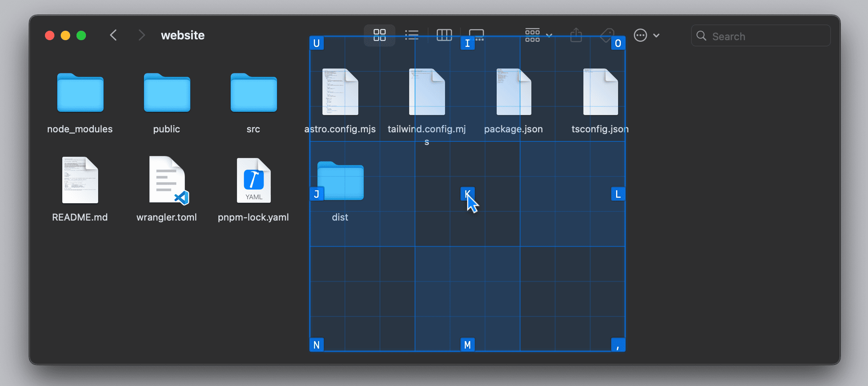
Task: Open the Tags icon
Action: tap(607, 35)
